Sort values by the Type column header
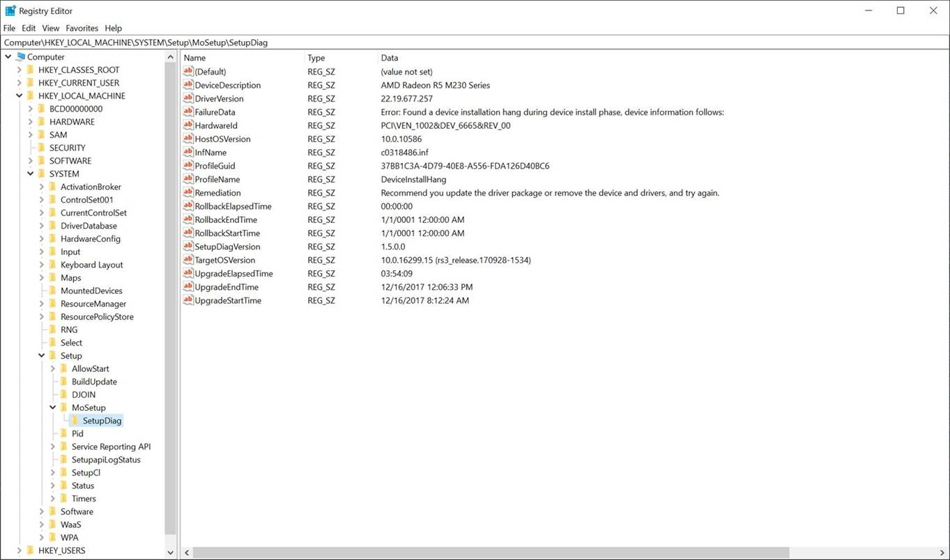The width and height of the screenshot is (950, 560). (x=316, y=58)
